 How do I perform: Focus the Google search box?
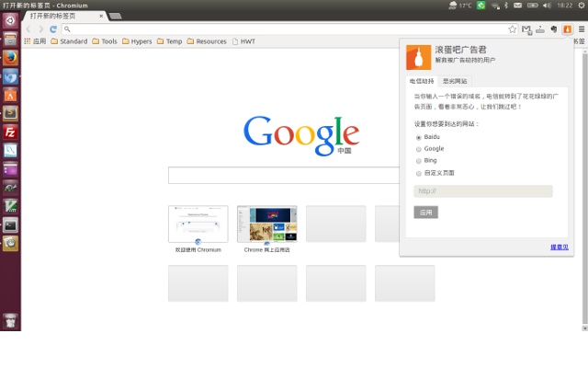284,176
